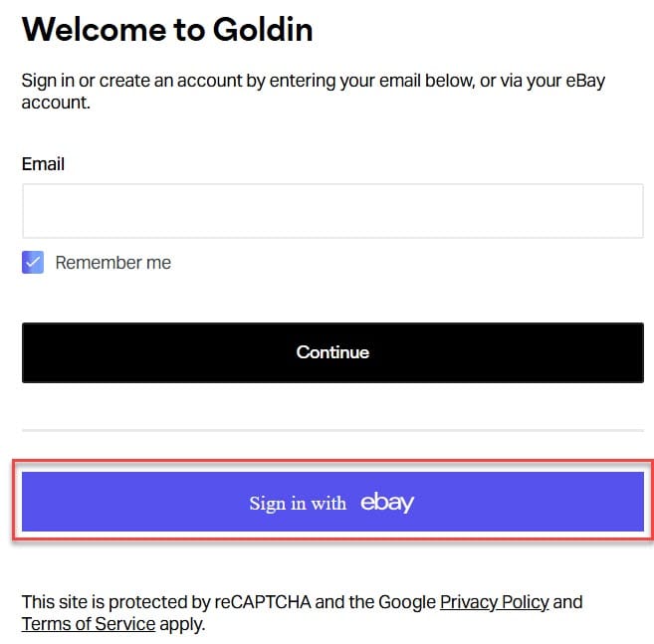Click the "Welcome to Goldin" heading

point(167,30)
